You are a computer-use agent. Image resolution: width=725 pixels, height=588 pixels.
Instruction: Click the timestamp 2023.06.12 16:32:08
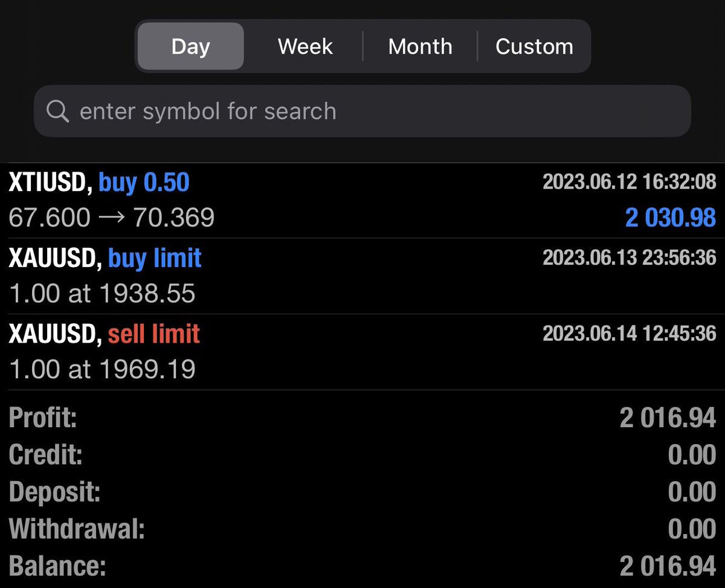630,182
